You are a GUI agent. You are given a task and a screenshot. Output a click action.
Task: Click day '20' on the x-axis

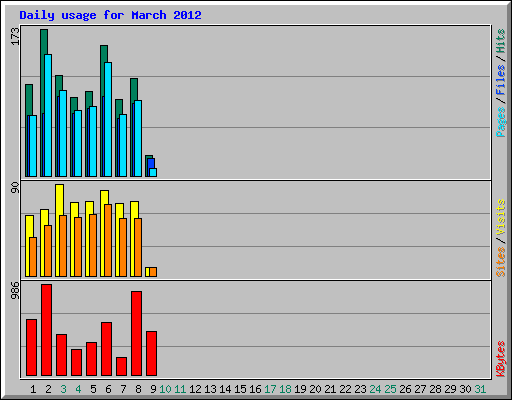(x=315, y=389)
